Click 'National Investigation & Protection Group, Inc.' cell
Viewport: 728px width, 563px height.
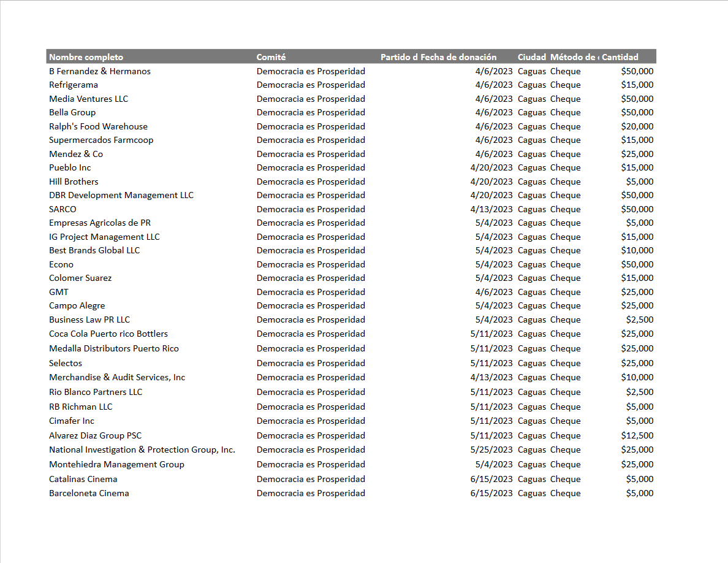142,450
